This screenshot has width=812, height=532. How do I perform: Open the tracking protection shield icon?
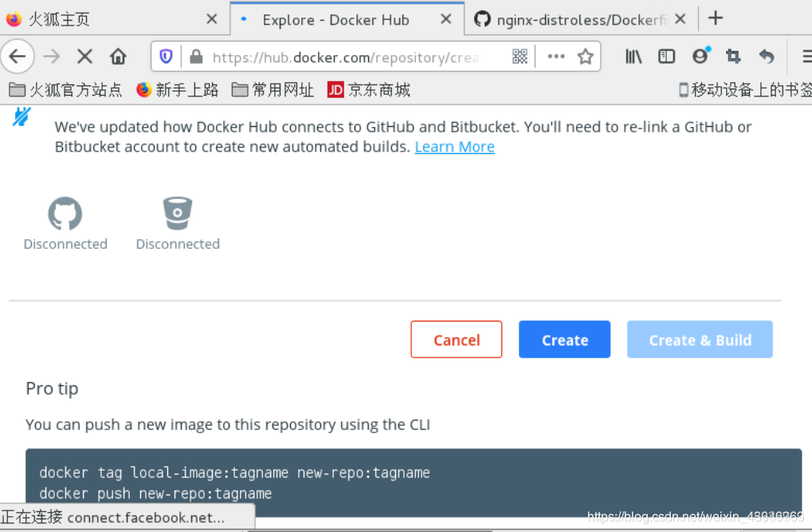[166, 56]
